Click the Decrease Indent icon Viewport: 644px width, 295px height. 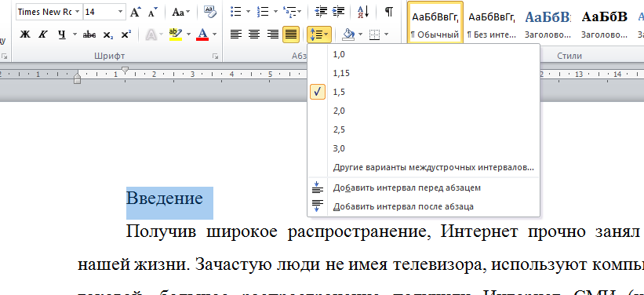[x=320, y=12]
